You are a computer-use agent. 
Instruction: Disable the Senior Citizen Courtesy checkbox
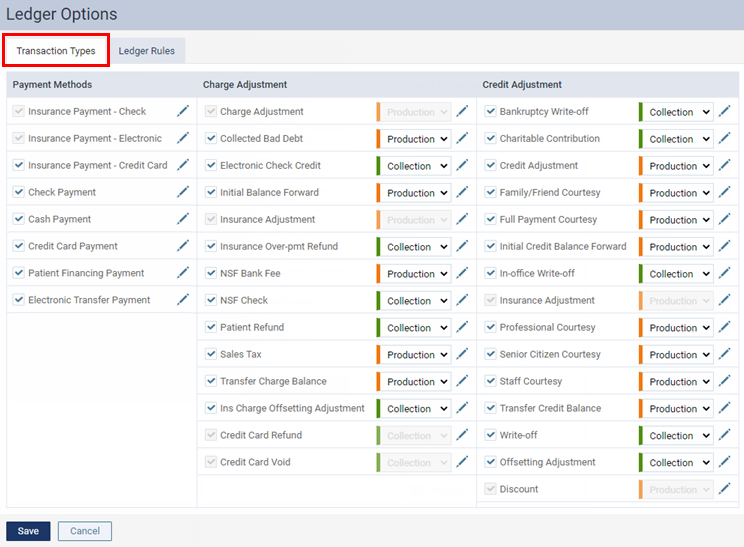[491, 354]
